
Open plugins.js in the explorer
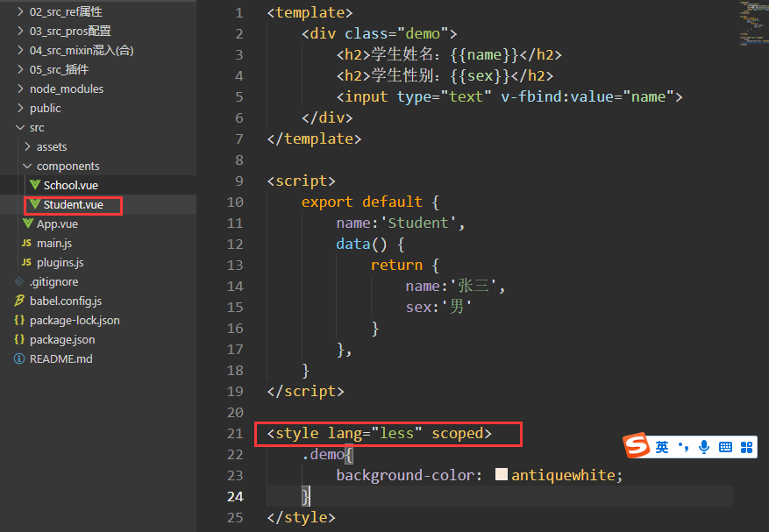60,263
